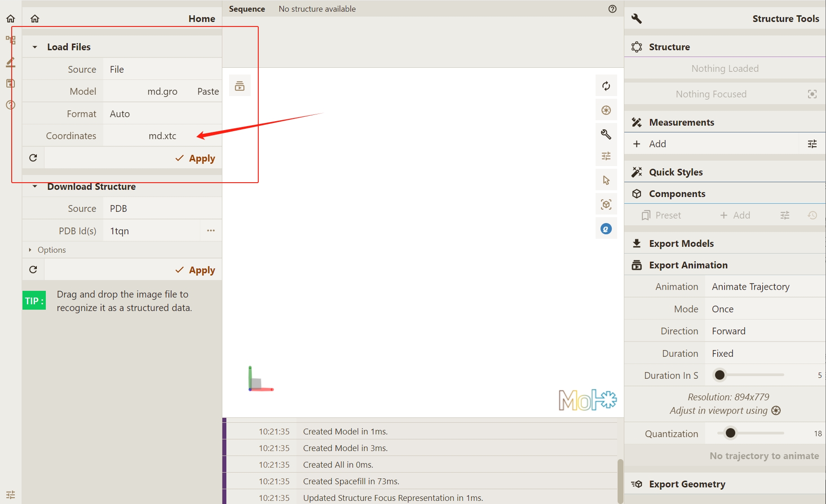
Task: Toggle the selection mode cursor icon
Action: (x=606, y=180)
